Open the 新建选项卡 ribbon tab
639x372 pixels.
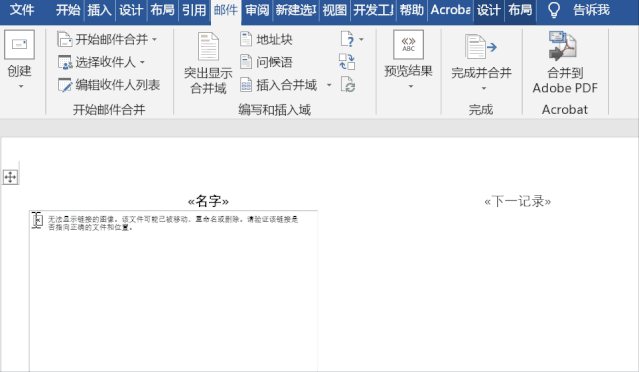(x=295, y=10)
